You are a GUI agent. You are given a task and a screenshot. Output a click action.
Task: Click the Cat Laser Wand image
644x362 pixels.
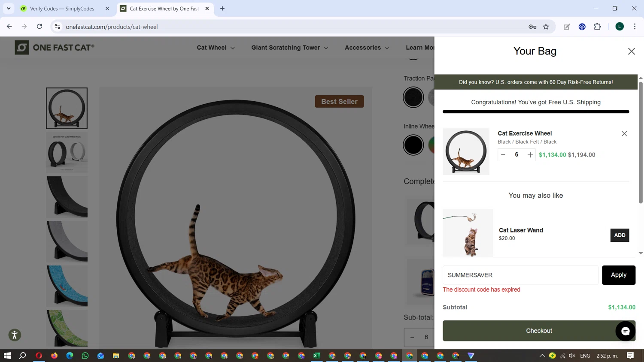pyautogui.click(x=468, y=233)
